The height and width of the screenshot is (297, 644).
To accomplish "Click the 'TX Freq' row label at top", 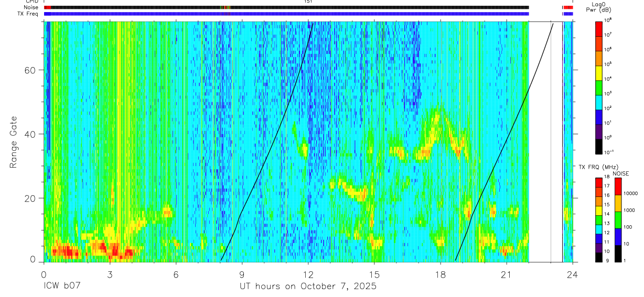I will click(x=28, y=14).
